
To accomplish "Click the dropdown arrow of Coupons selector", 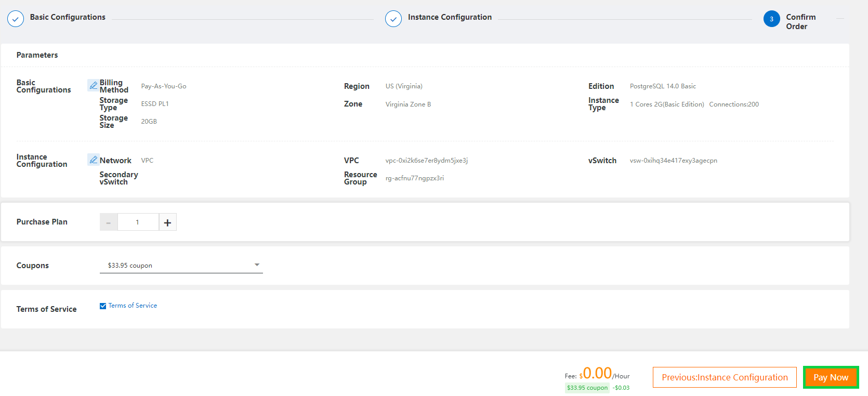I will pyautogui.click(x=257, y=265).
